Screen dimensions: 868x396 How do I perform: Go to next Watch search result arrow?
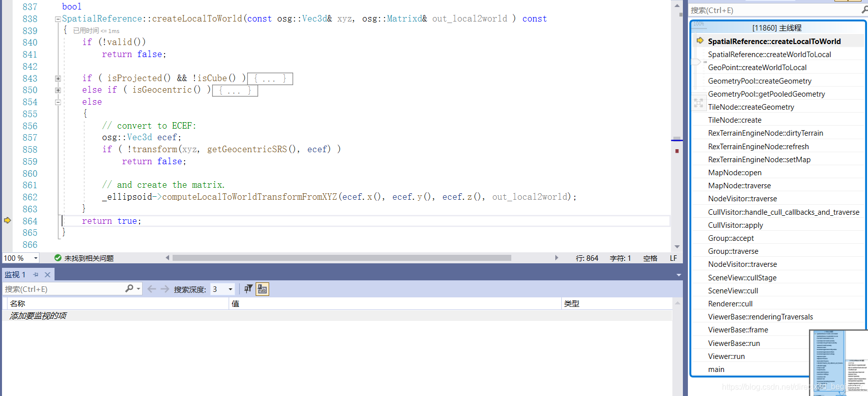(x=165, y=289)
